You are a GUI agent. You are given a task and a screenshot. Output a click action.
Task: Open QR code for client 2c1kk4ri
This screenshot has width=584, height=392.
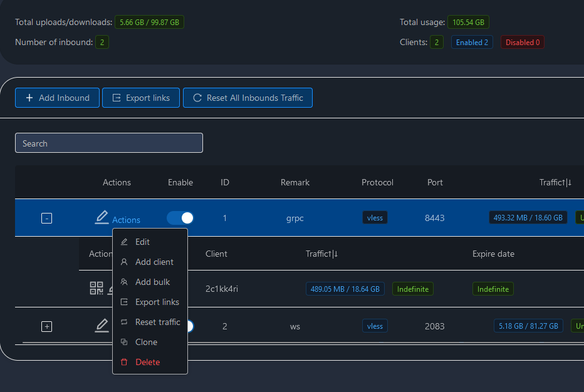coord(96,288)
